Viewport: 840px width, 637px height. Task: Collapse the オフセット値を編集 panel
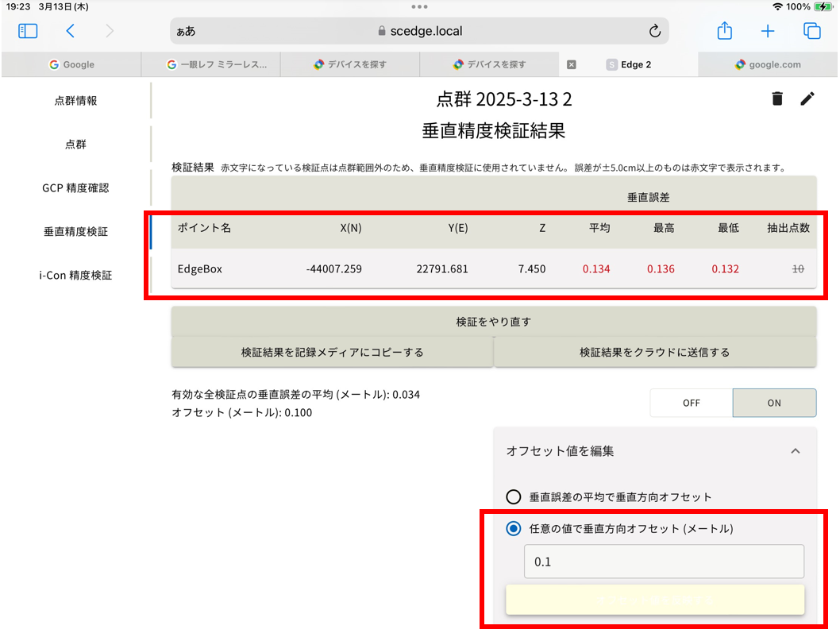pyautogui.click(x=795, y=451)
